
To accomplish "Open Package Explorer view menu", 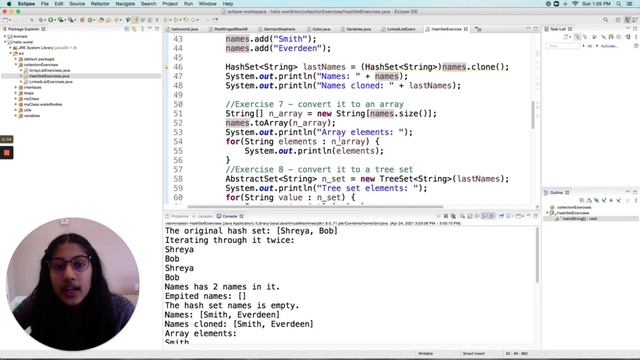I will (x=142, y=29).
